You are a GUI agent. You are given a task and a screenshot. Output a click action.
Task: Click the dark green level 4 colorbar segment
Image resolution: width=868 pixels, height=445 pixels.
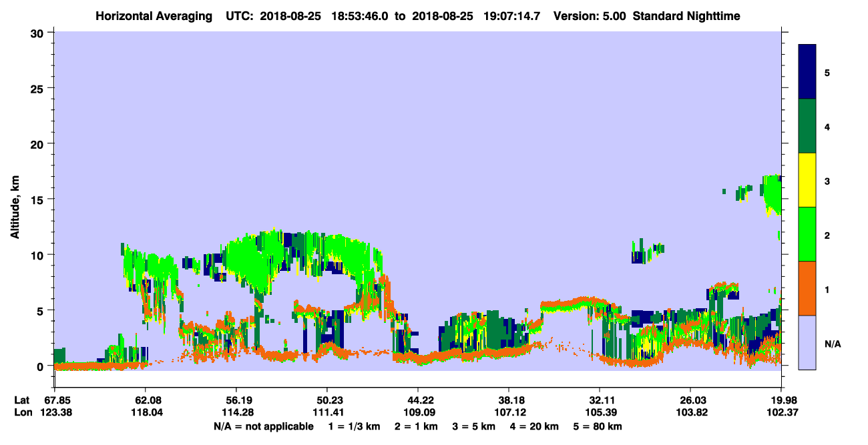tap(807, 126)
